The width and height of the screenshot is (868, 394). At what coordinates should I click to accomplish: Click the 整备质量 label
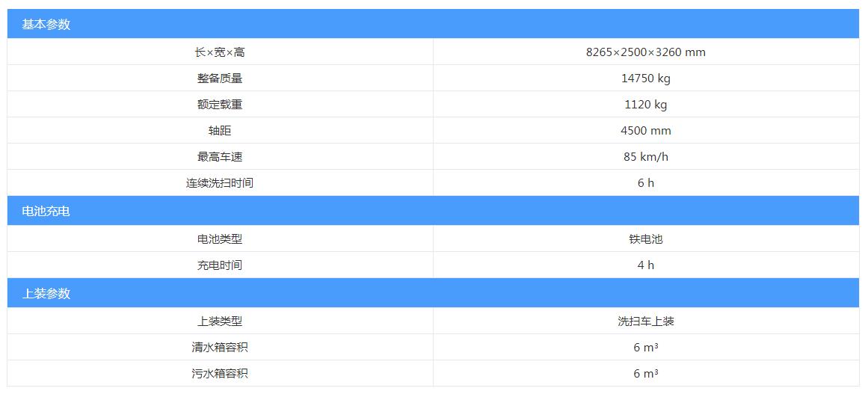coord(220,78)
